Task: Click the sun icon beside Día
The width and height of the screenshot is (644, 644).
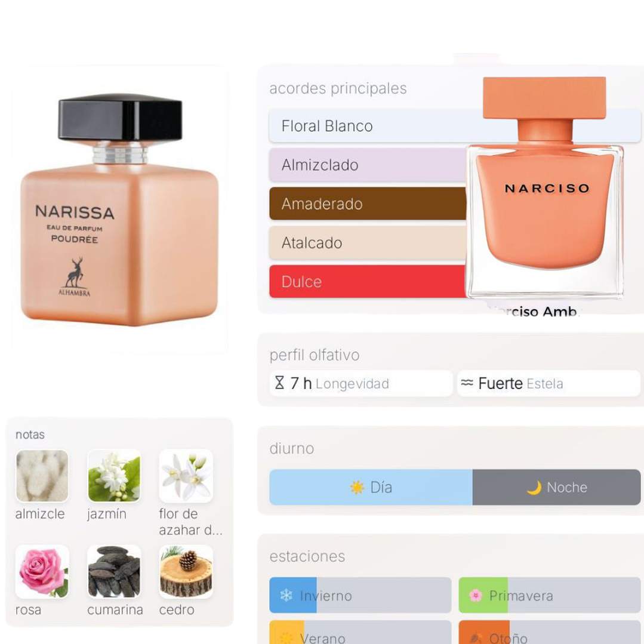Action: point(357,488)
